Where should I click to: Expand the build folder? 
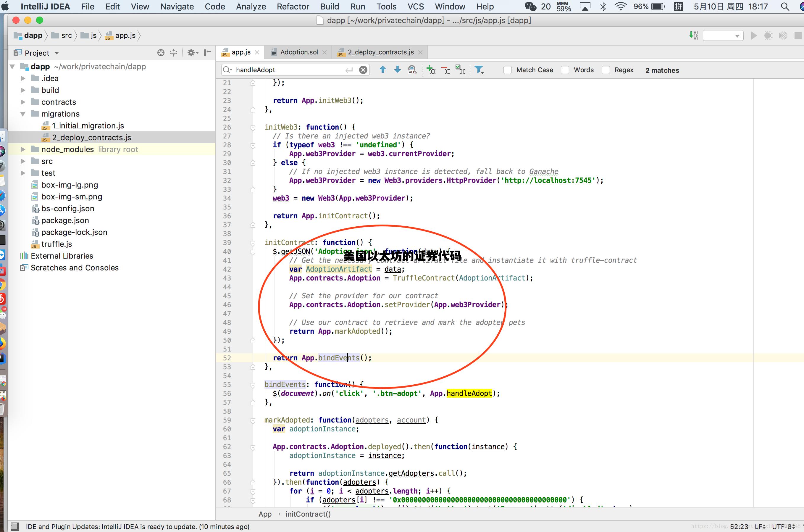click(x=23, y=90)
